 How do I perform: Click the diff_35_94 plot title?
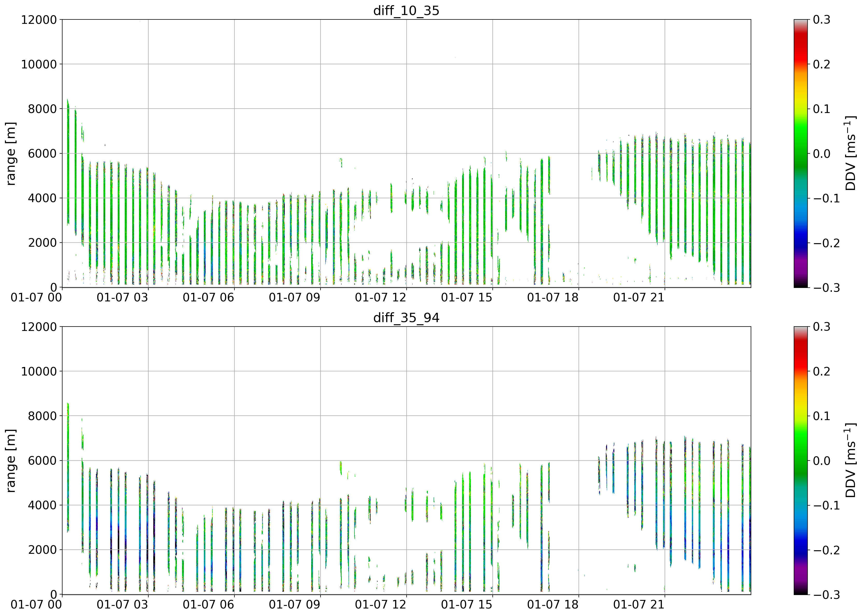pyautogui.click(x=406, y=317)
